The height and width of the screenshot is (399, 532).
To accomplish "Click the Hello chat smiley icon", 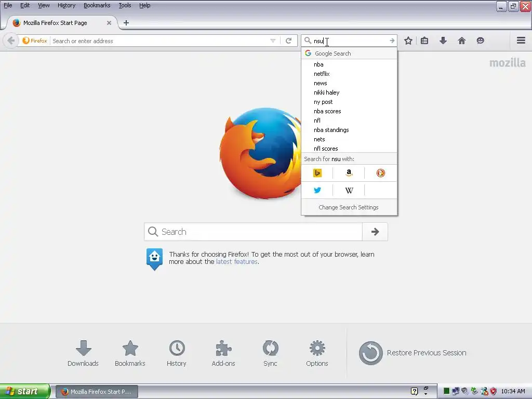I will click(x=480, y=41).
